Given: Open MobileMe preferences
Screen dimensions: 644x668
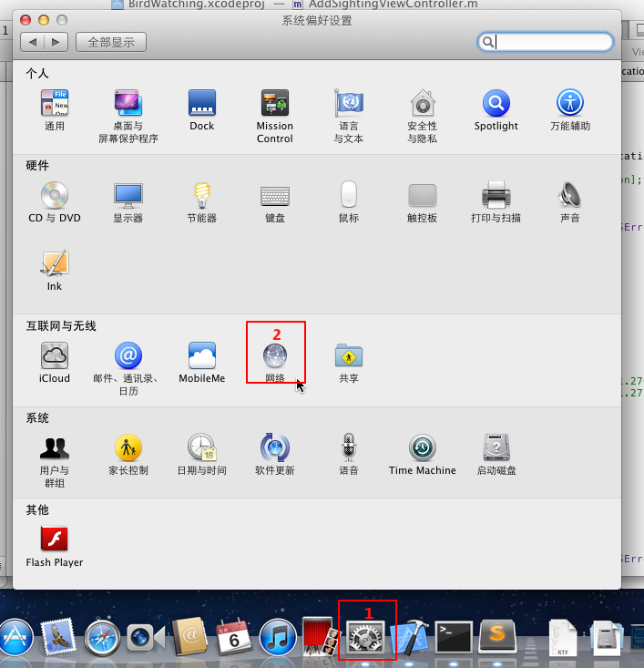Looking at the screenshot, I should tap(202, 362).
